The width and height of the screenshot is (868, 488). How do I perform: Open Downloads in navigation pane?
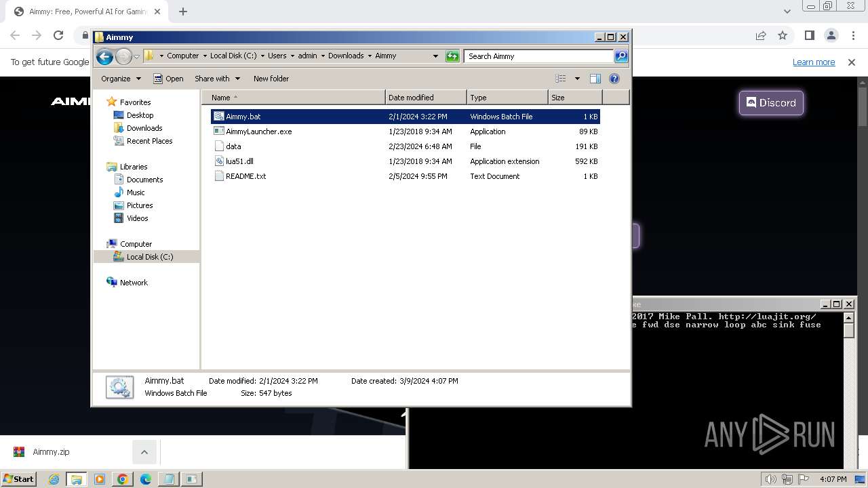(x=144, y=128)
